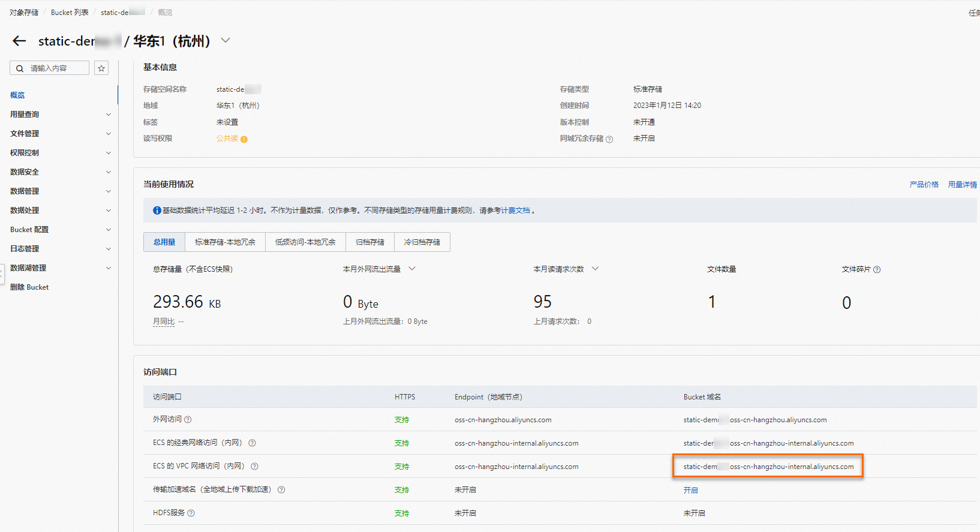Expand the Bucket 配置 sidebar menu

pos(109,230)
